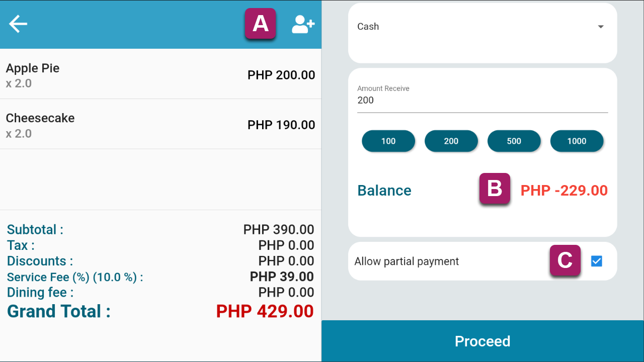Click the Balance value PHP -229.00

[564, 191]
